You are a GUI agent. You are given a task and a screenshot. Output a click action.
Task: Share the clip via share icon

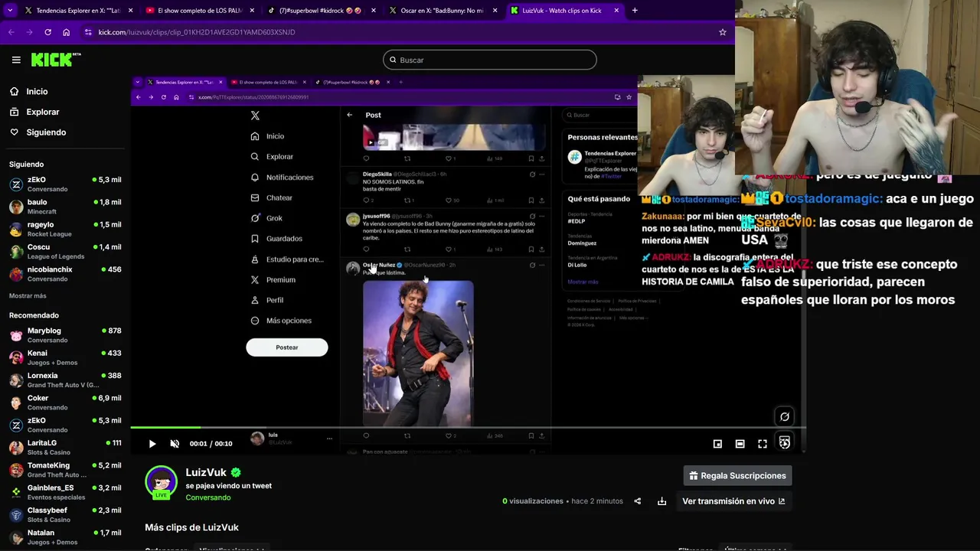point(637,501)
